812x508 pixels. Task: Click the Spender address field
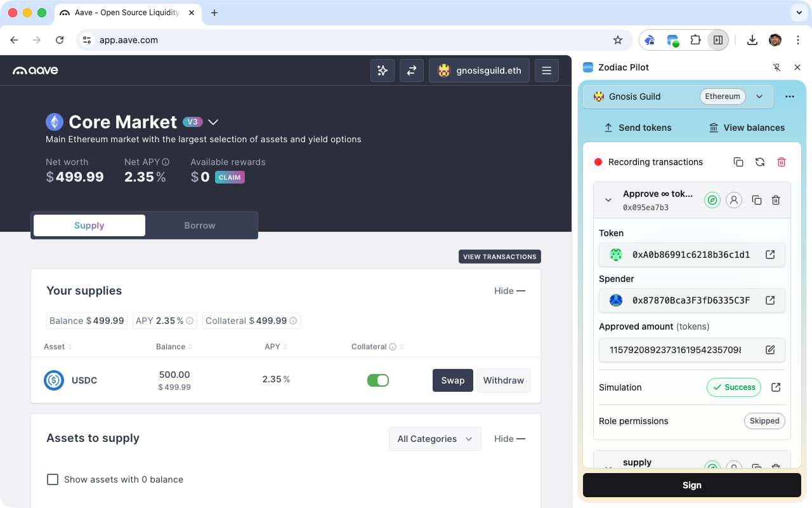(x=692, y=300)
